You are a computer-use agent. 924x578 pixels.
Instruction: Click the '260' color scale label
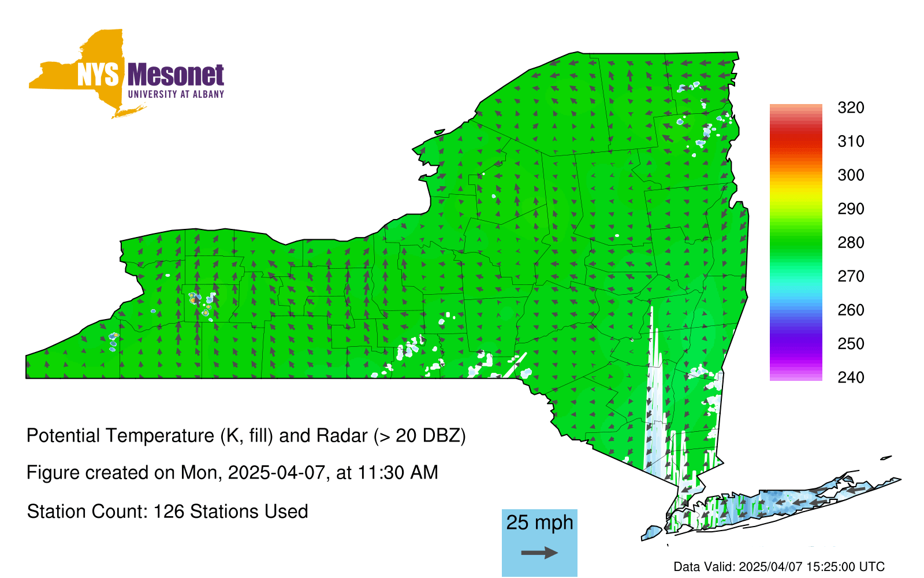click(851, 310)
